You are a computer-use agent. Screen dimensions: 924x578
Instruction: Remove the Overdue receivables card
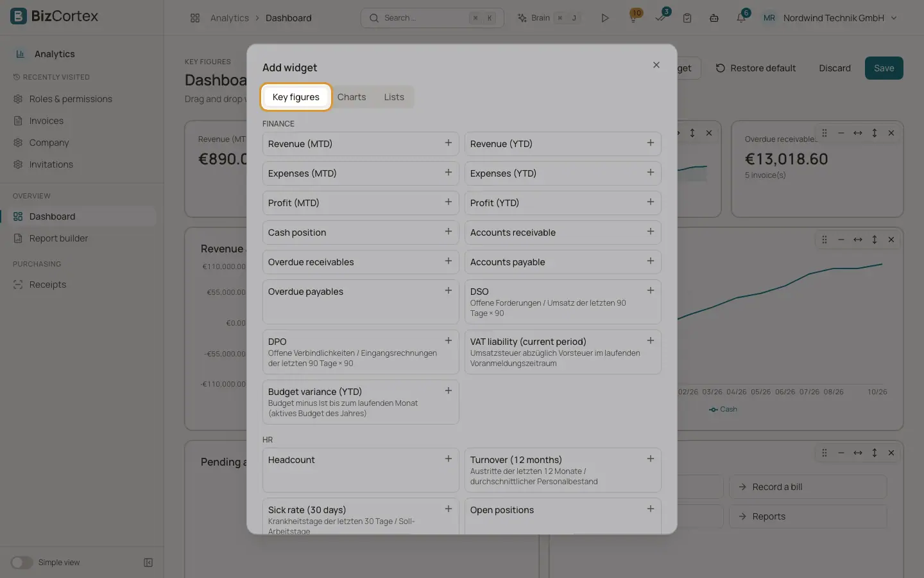click(891, 133)
